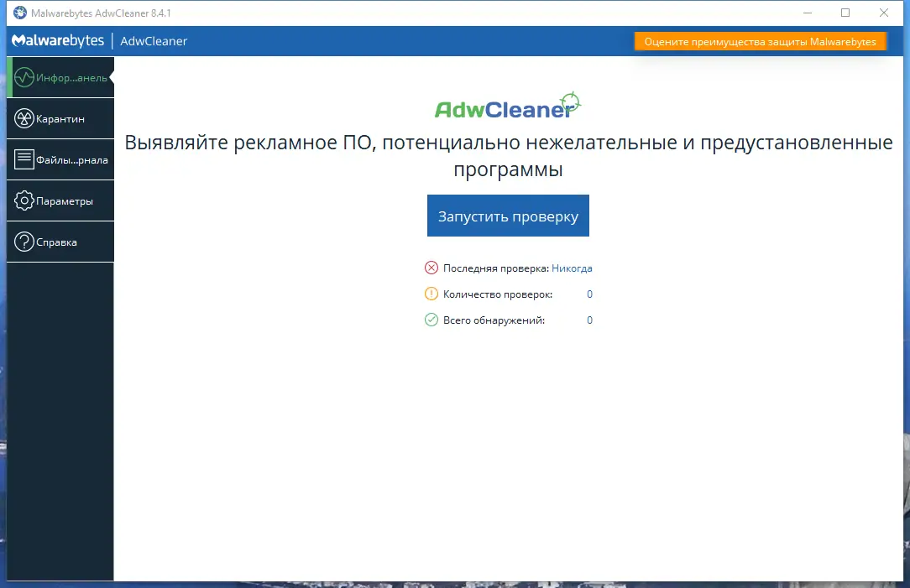
Task: Click the AdwCleaner logo with crosshair
Action: point(508,106)
